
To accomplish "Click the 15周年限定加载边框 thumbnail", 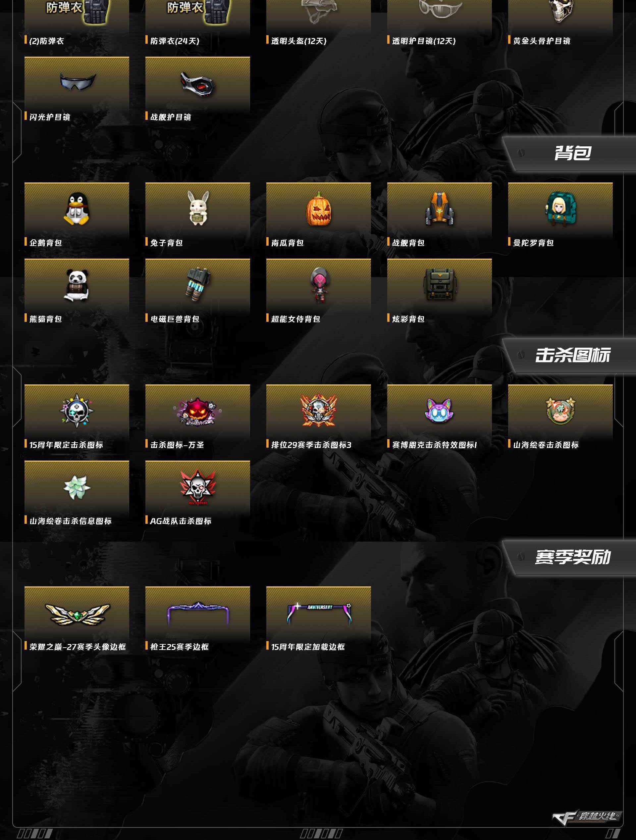I will (318, 613).
